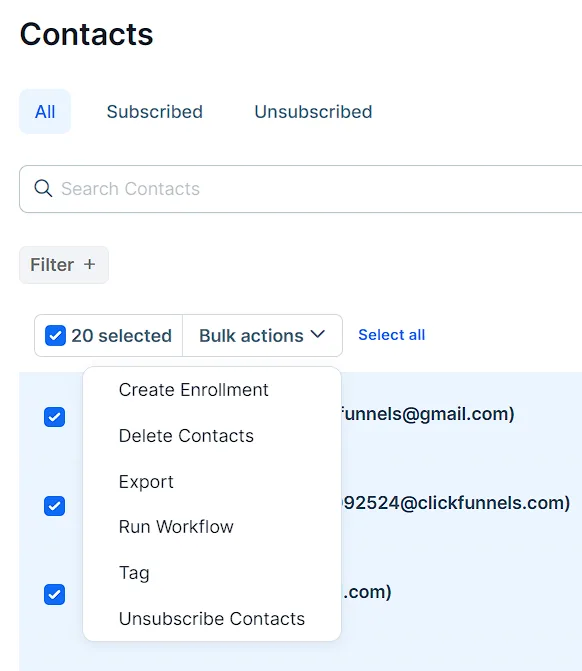The image size is (582, 671).
Task: Choose Create Enrollment from the menu
Action: pyautogui.click(x=193, y=390)
